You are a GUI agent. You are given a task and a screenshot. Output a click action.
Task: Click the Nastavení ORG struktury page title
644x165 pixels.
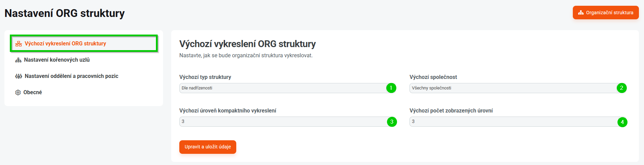[x=64, y=13]
